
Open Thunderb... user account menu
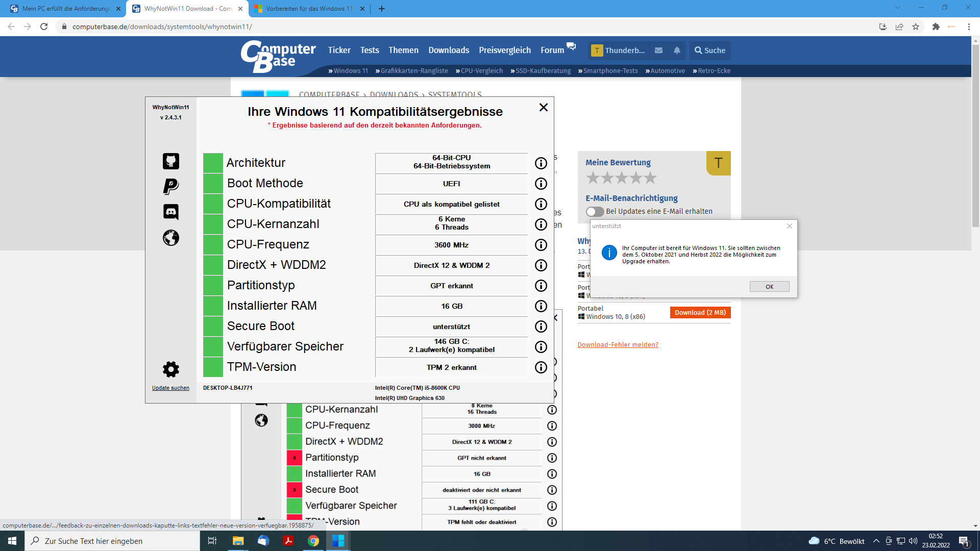[619, 51]
